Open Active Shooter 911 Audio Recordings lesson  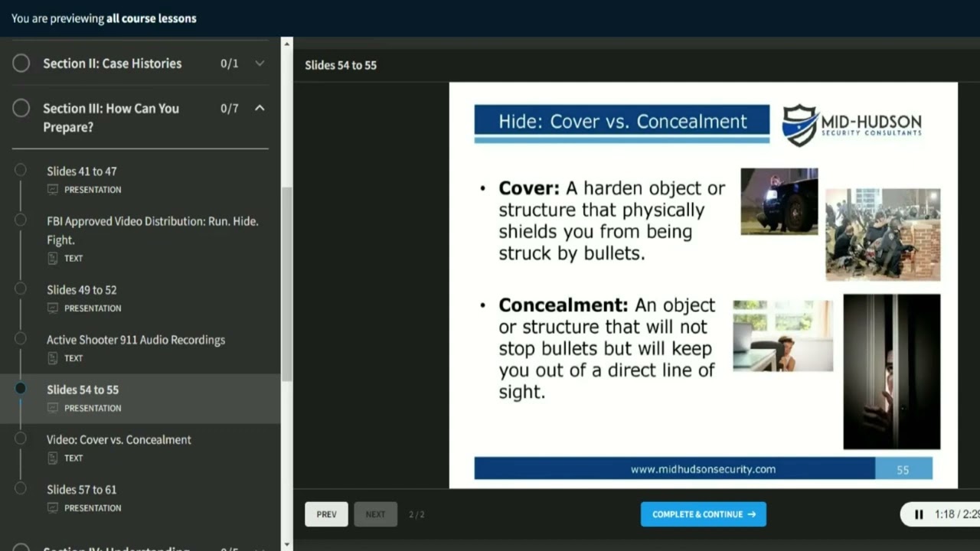coord(136,340)
